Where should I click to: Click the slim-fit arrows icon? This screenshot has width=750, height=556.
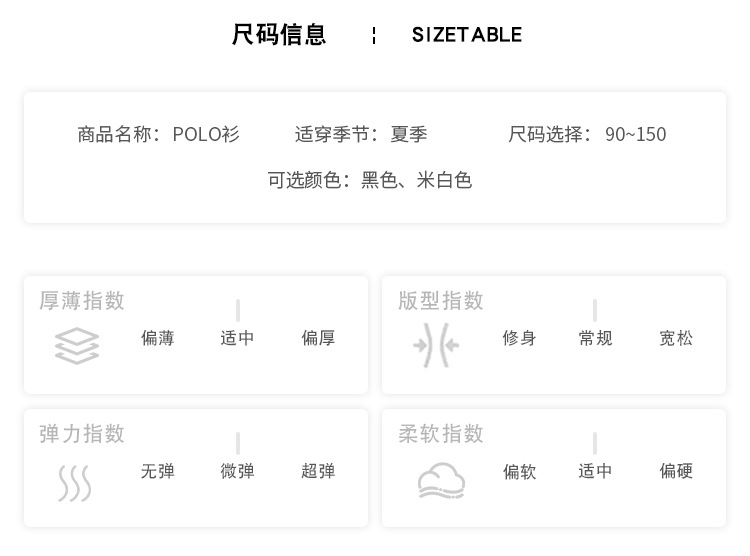coord(436,346)
